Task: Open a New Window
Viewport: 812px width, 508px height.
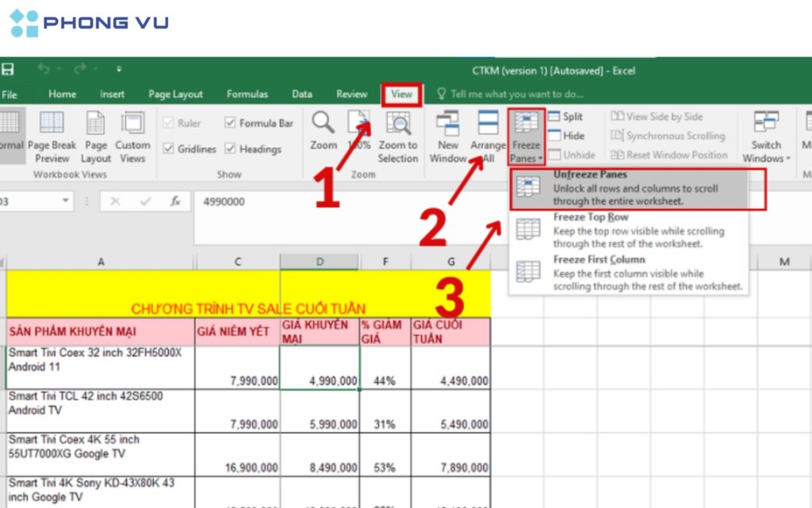Action: point(448,137)
